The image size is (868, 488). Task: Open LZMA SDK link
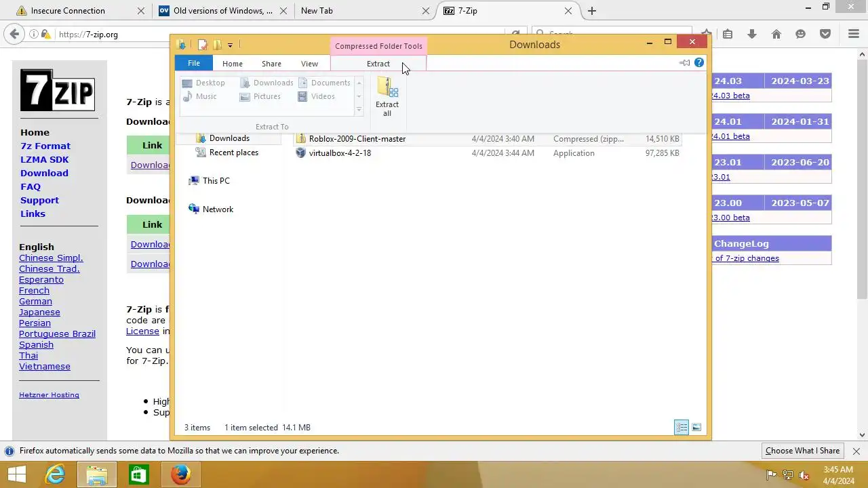pos(45,159)
